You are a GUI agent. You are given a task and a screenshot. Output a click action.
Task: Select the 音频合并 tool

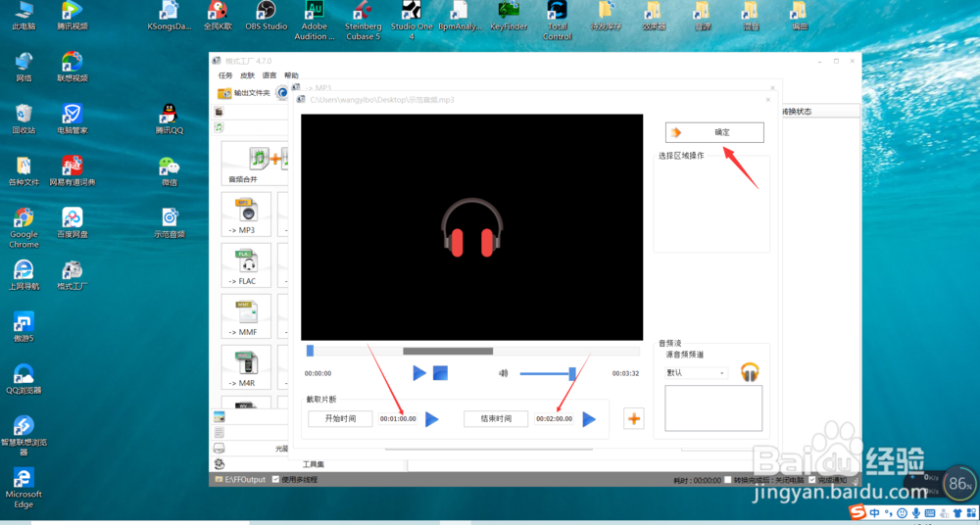(255, 164)
